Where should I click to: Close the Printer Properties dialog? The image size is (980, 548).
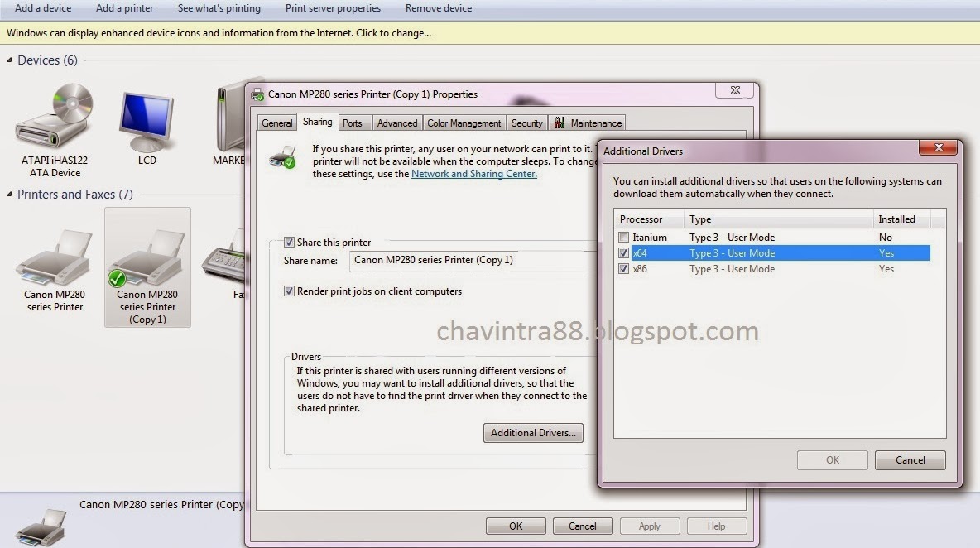(735, 90)
